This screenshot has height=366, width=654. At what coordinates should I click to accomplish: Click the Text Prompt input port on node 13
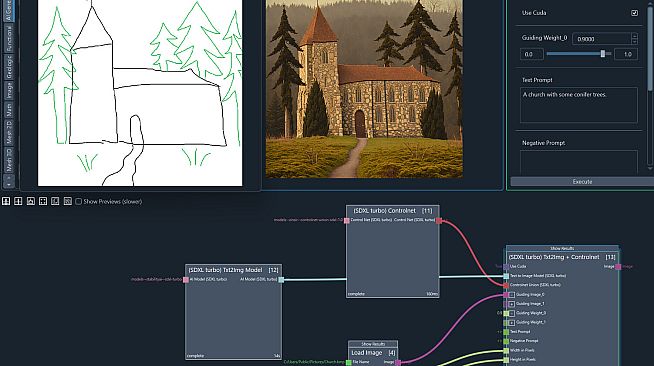pyautogui.click(x=506, y=332)
